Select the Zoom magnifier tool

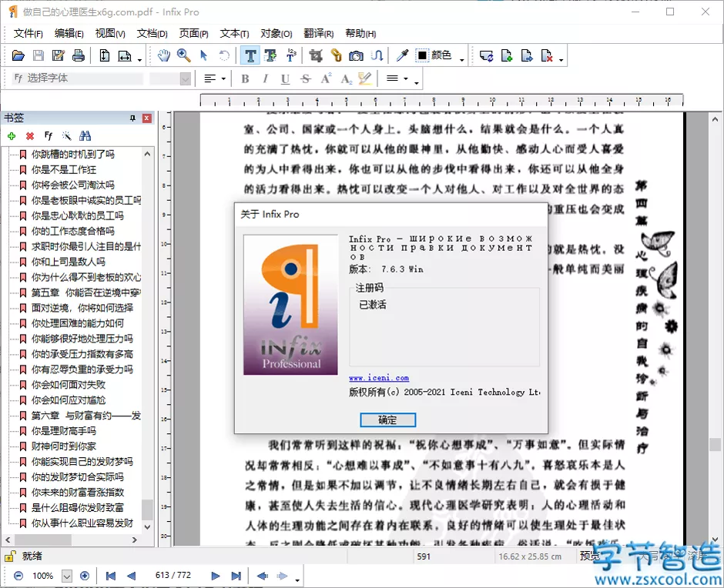(184, 56)
